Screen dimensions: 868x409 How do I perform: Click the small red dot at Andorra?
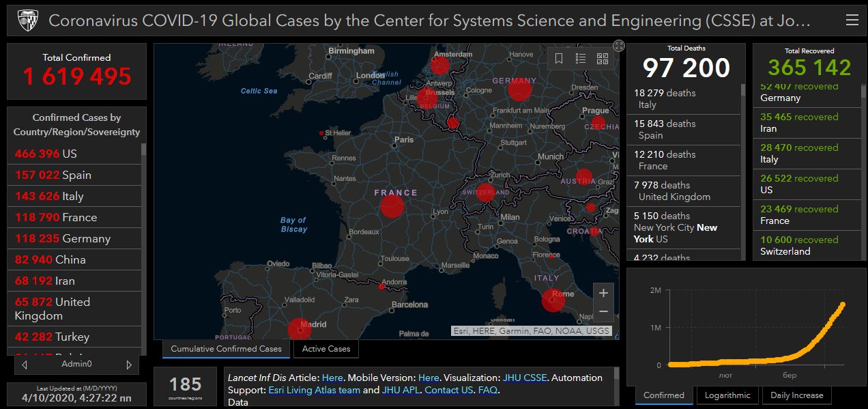point(381,287)
